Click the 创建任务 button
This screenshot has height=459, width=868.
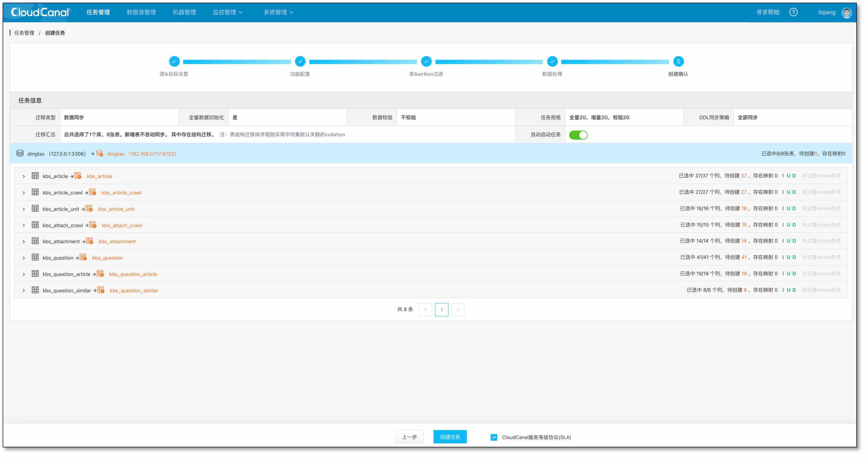tap(450, 437)
